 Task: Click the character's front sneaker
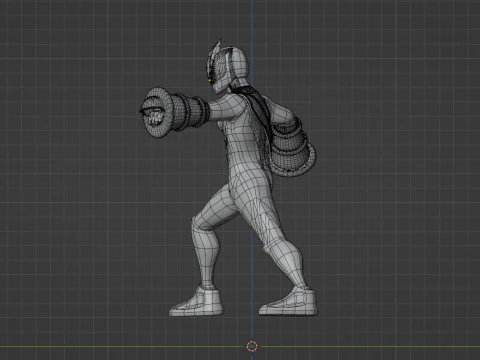coord(196,301)
